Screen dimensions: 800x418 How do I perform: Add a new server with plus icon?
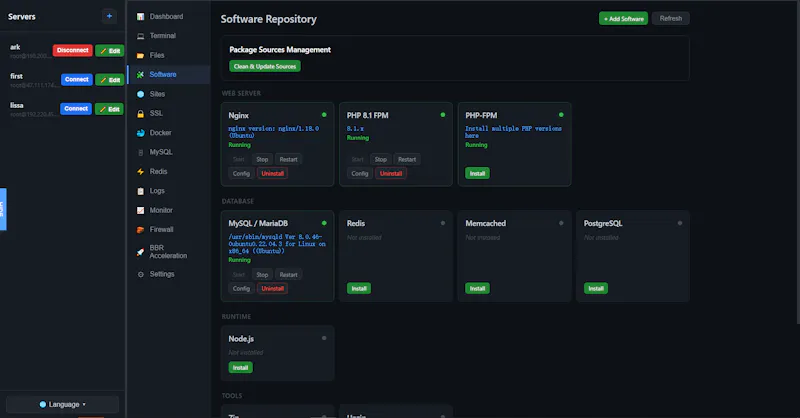(109, 16)
